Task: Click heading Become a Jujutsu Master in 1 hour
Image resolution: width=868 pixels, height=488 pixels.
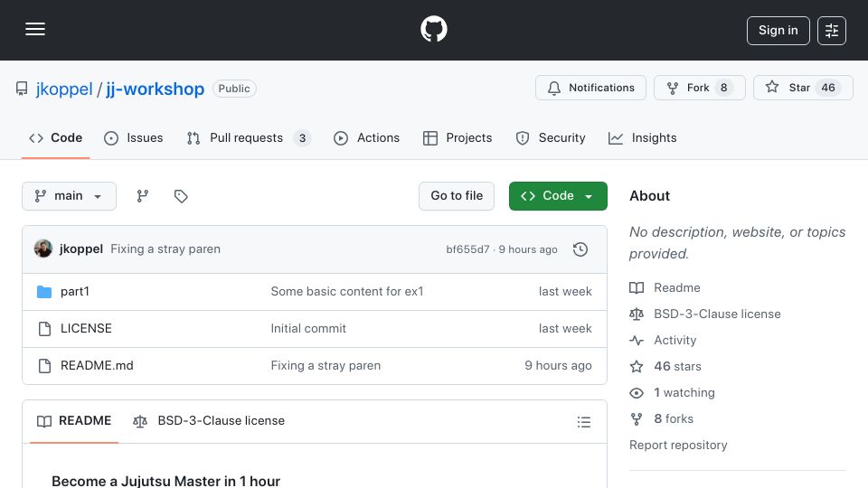Action: [x=166, y=481]
